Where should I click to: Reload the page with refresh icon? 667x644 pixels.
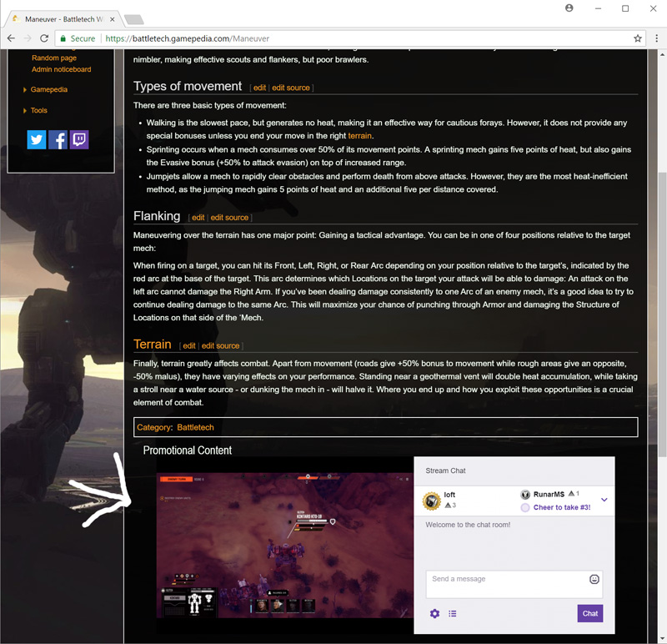click(x=44, y=38)
